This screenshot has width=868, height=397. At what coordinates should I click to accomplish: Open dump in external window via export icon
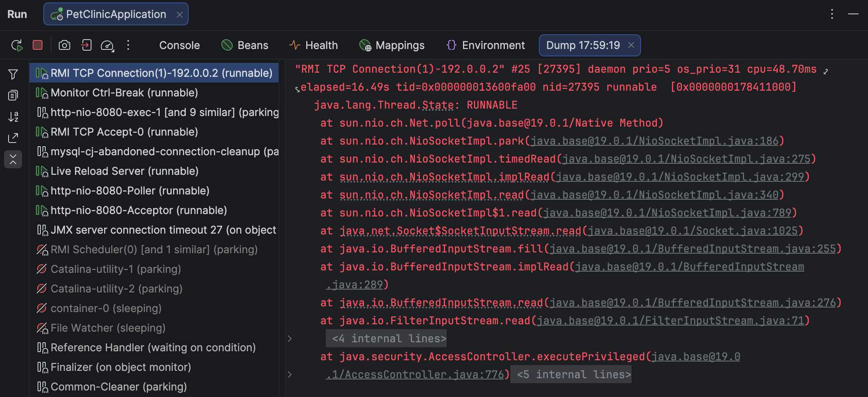point(13,138)
